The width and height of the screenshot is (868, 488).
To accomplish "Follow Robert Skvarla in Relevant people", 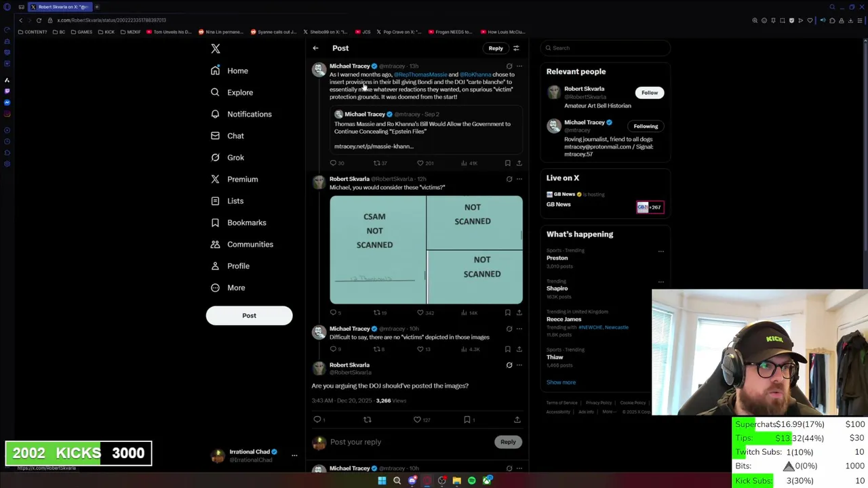I will click(650, 93).
